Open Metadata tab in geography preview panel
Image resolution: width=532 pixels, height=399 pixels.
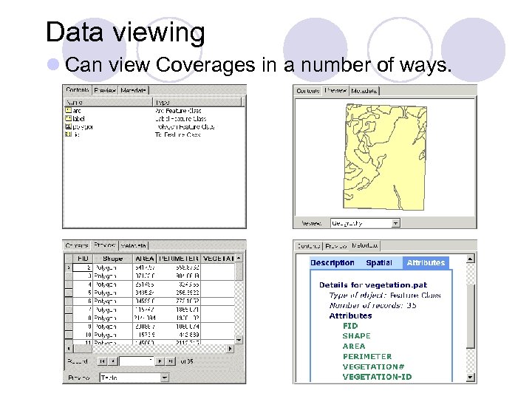[x=364, y=91]
